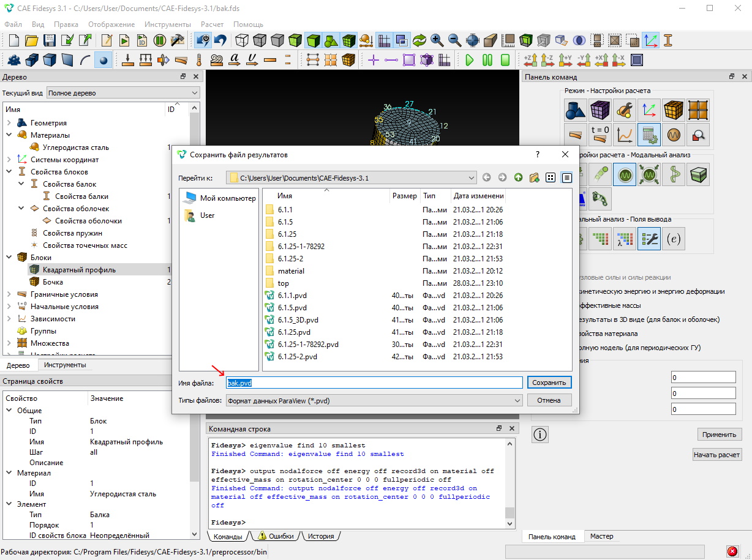The height and width of the screenshot is (560, 752).
Task: Click the zoom out magnifier icon
Action: 455,40
